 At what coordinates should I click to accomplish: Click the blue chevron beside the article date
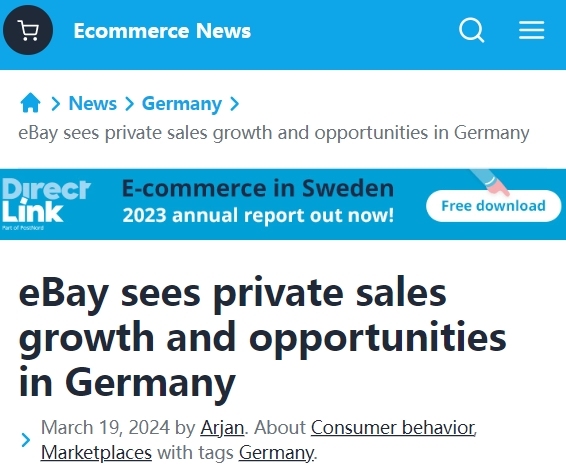click(26, 440)
